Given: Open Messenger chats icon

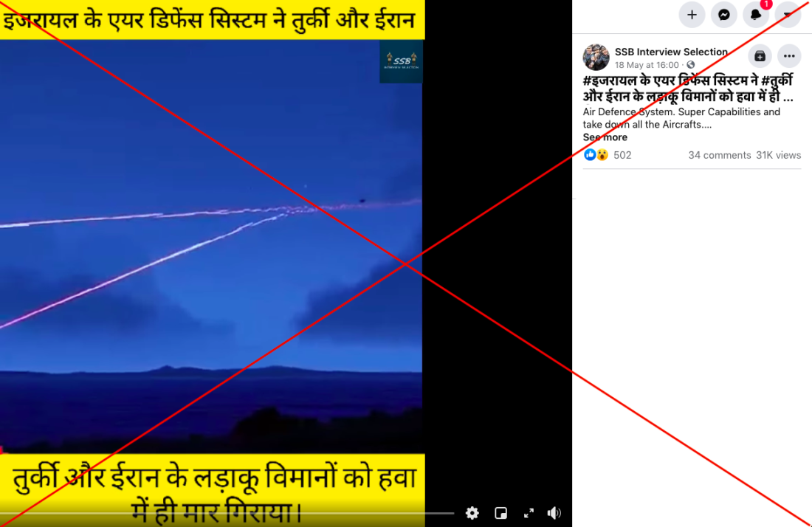Looking at the screenshot, I should pos(724,15).
